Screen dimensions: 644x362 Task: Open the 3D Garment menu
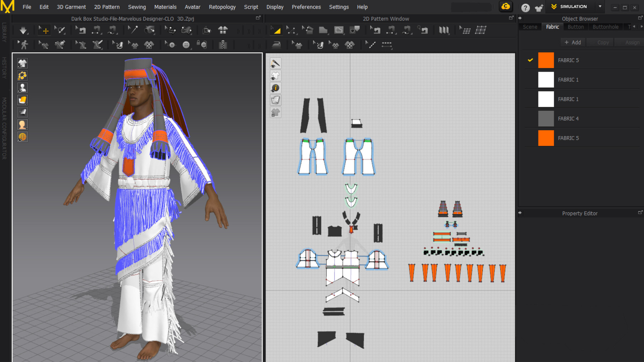coord(71,7)
